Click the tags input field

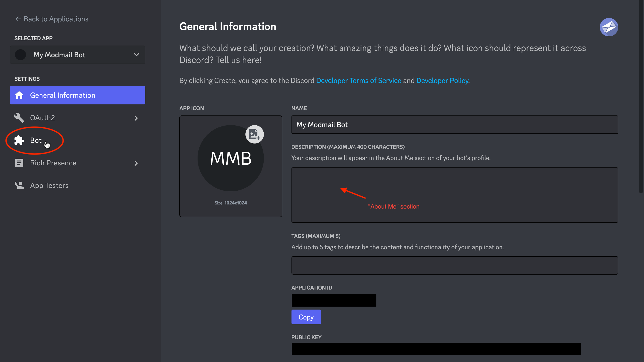454,265
